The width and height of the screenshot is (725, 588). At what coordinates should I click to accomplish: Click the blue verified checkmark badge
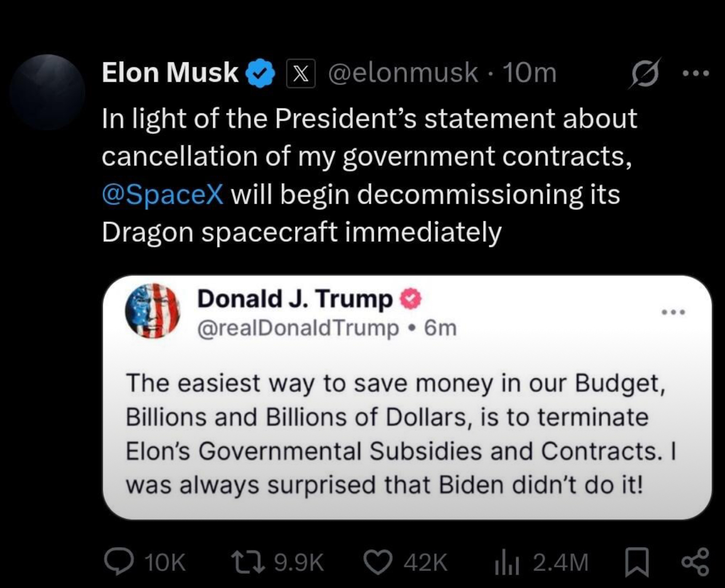point(260,73)
